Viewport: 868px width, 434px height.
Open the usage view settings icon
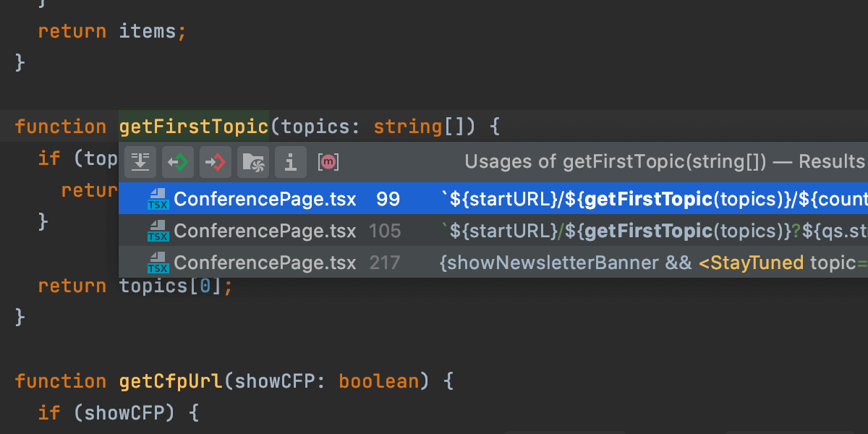coord(253,161)
